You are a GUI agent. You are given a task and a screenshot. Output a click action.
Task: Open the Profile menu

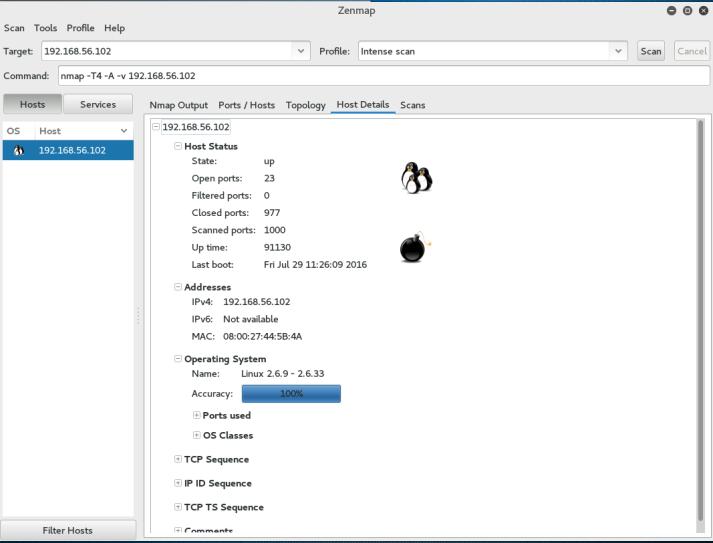(x=80, y=28)
